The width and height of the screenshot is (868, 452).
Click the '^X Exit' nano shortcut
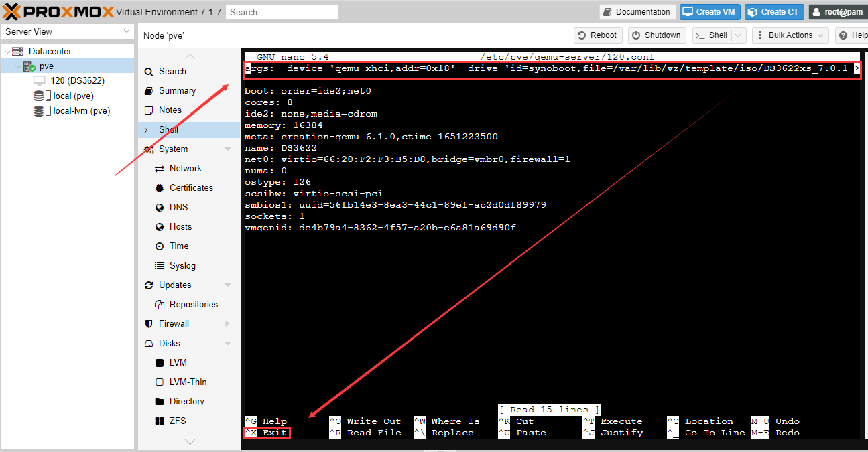click(x=266, y=433)
